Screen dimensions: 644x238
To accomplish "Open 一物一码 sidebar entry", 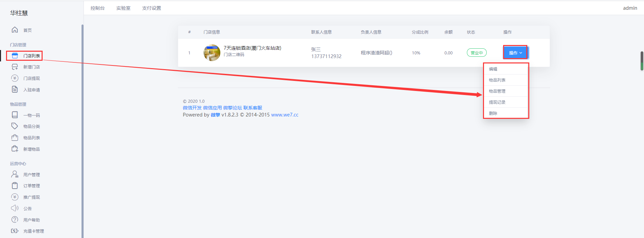I will pyautogui.click(x=32, y=115).
